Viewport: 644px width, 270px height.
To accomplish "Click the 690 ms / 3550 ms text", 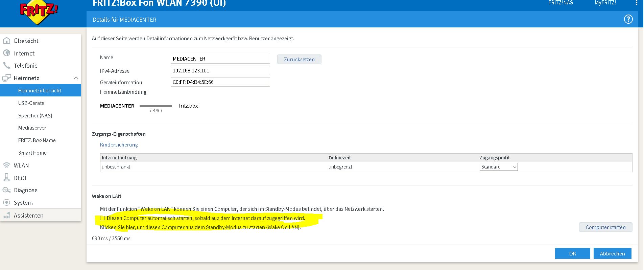I will point(111,238).
